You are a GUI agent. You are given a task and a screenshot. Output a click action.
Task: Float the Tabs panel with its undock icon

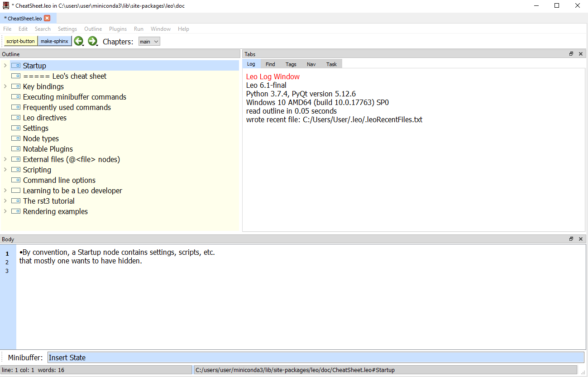pyautogui.click(x=571, y=54)
